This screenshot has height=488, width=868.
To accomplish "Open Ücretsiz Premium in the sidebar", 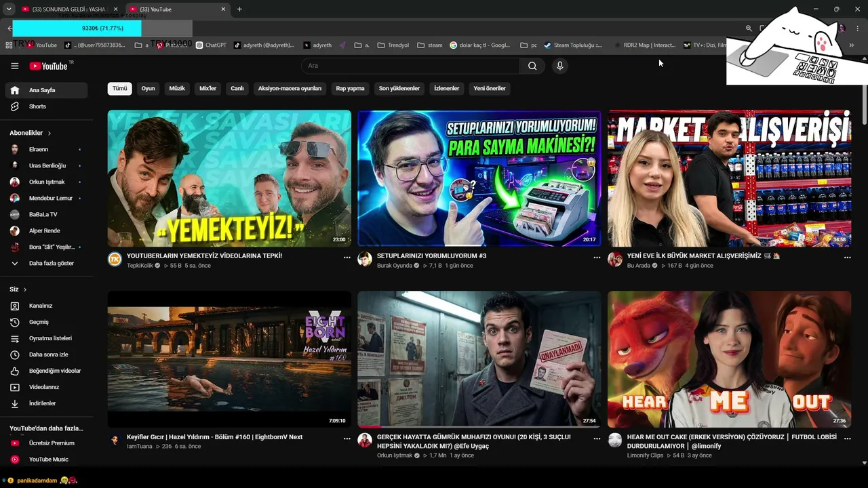I will tap(46, 443).
